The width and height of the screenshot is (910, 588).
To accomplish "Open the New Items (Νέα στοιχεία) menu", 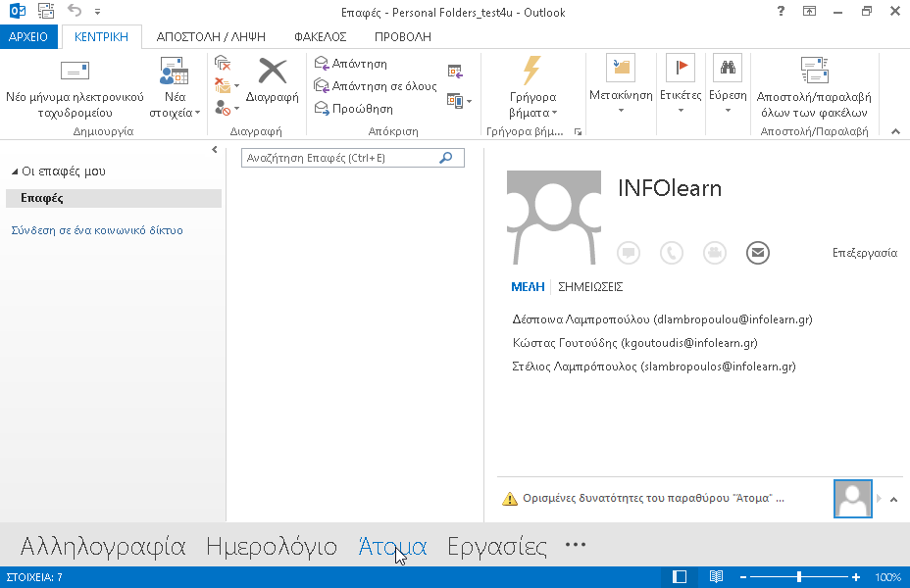I will coord(175,87).
